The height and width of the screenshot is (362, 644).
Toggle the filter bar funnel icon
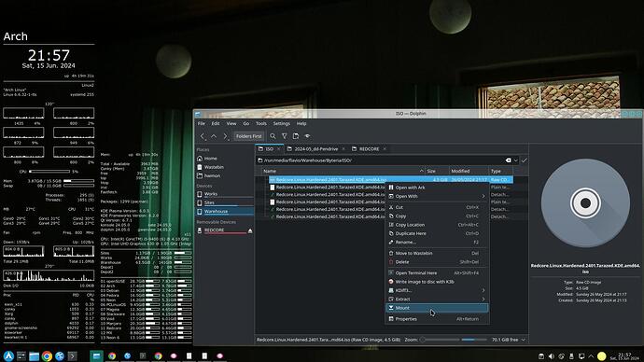click(285, 136)
